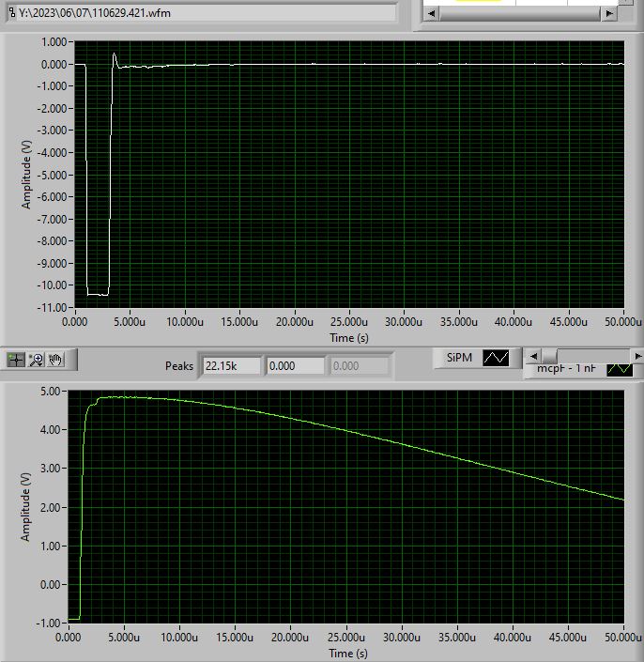
Task: Click the 5.00 maximum on green-trace graph's amplitude axis
Action: point(50,391)
